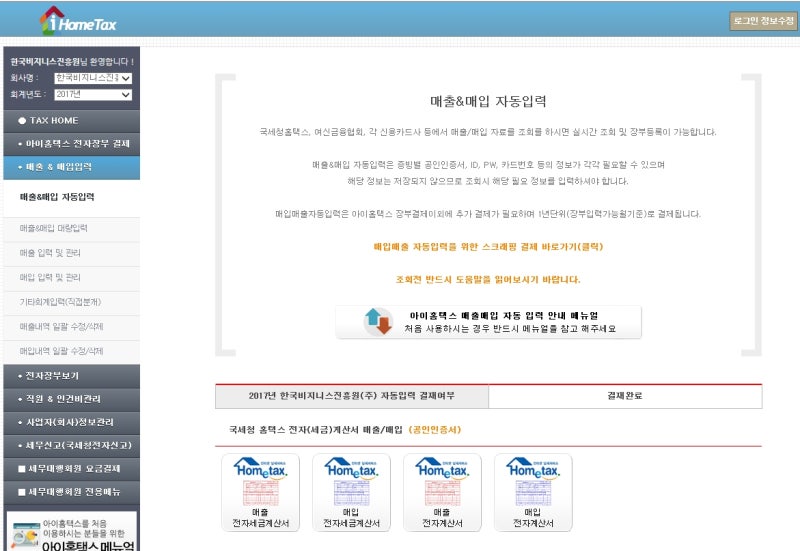Viewport: 800px width, 551px height.
Task: Open the 회사명 dropdown
Action: tap(93, 78)
